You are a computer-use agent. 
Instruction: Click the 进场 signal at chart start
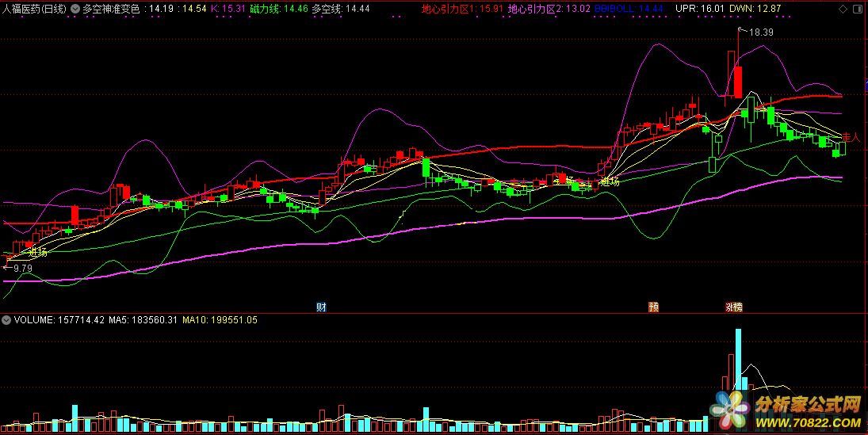37,252
